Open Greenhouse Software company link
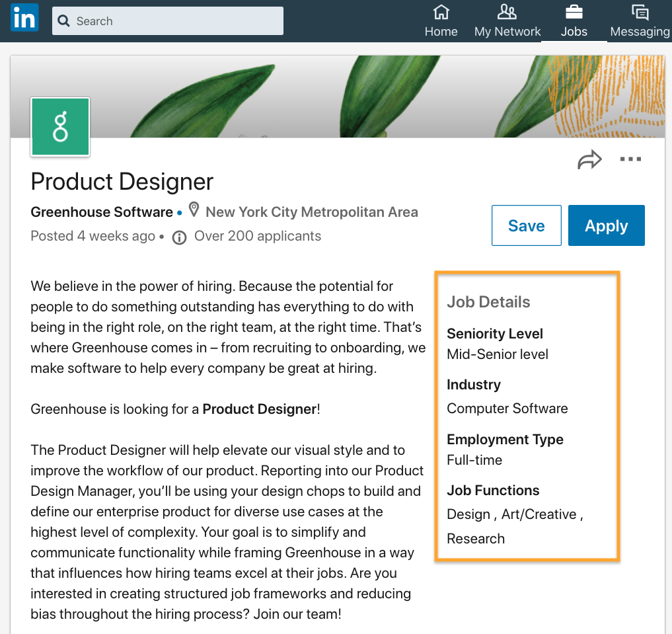672x634 pixels. click(102, 212)
